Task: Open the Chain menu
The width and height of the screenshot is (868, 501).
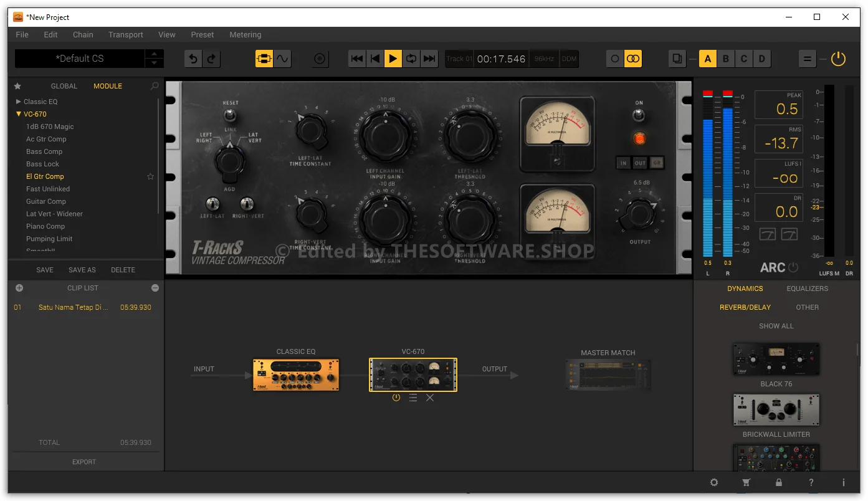Action: pos(83,35)
